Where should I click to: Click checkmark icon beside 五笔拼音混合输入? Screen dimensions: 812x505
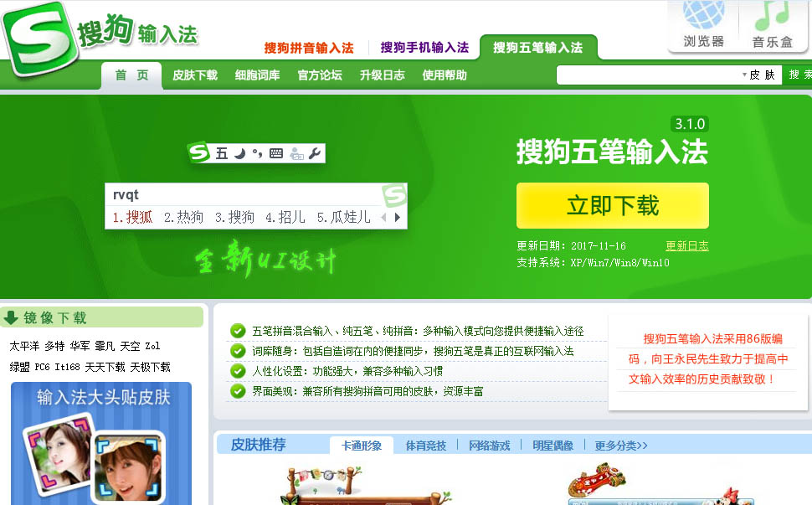tap(238, 331)
